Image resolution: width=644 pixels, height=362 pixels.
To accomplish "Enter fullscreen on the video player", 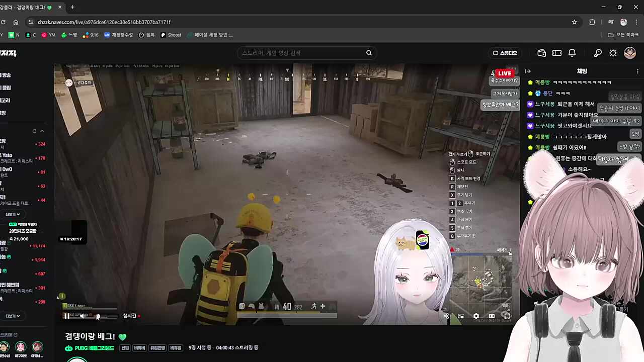I will (x=507, y=316).
